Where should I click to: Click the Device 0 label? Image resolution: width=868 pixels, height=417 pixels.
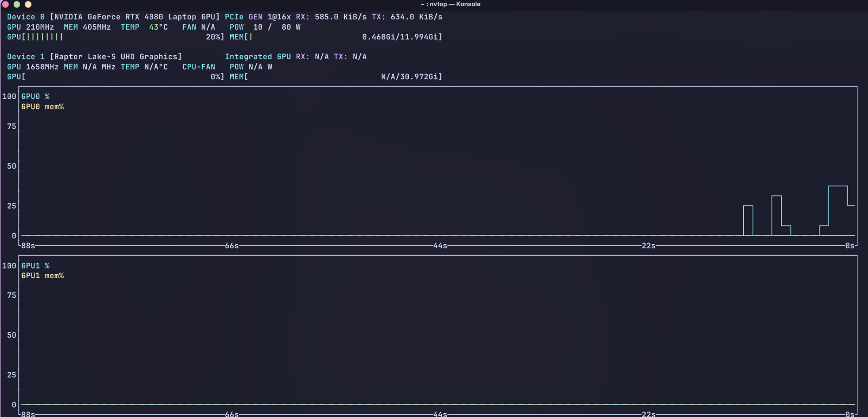(26, 17)
